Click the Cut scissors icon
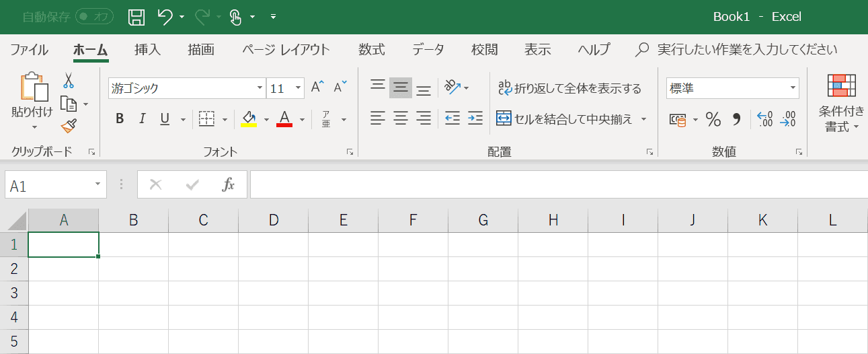 [x=69, y=81]
